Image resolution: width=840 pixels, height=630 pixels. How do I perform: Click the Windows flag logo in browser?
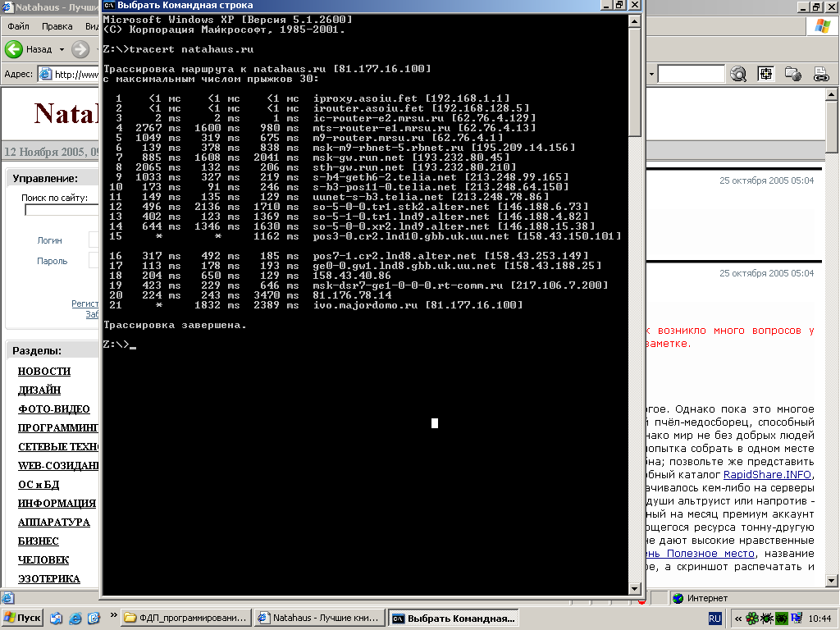pyautogui.click(x=823, y=26)
